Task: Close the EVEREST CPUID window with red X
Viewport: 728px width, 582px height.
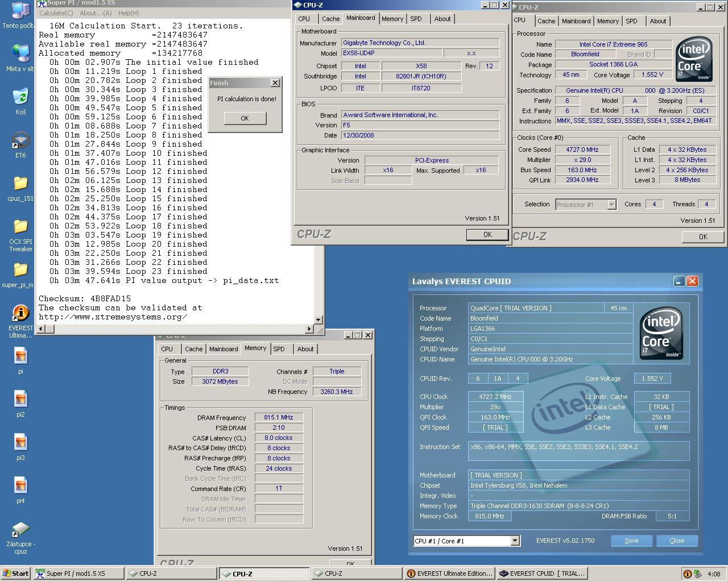Action: (x=692, y=281)
